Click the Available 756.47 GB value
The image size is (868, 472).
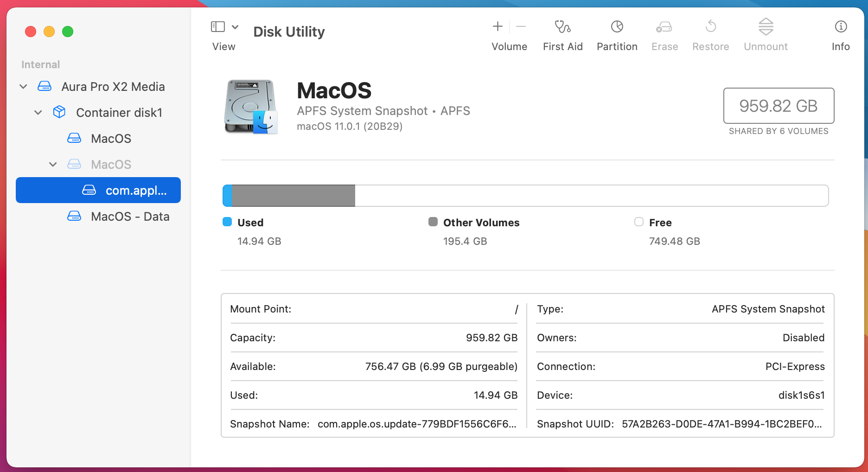pyautogui.click(x=441, y=366)
